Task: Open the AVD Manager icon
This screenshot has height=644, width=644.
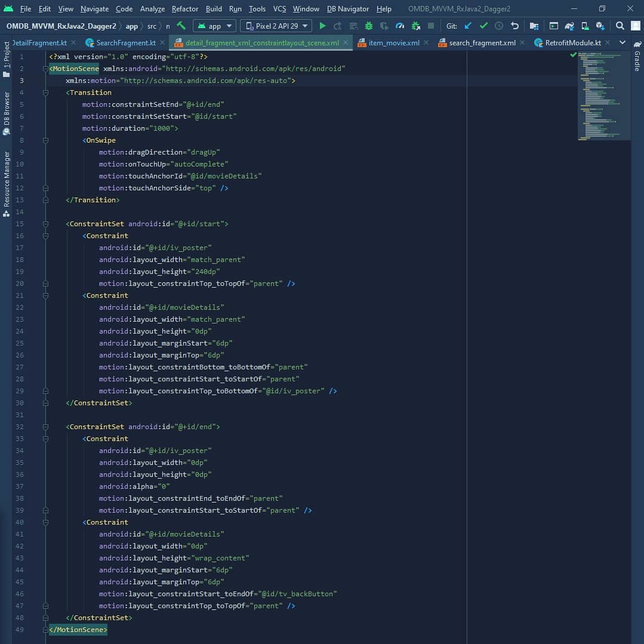Action: pyautogui.click(x=585, y=26)
